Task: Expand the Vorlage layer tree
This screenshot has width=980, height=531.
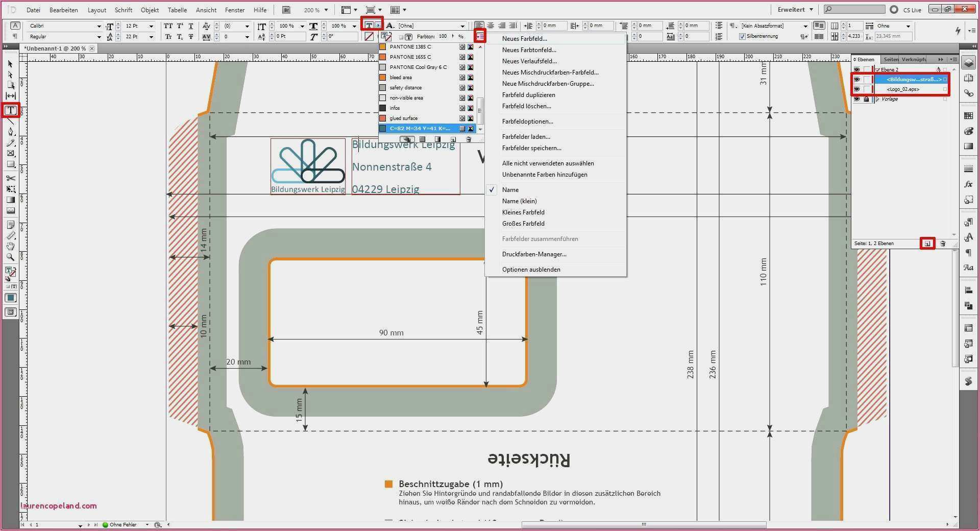Action: click(877, 99)
